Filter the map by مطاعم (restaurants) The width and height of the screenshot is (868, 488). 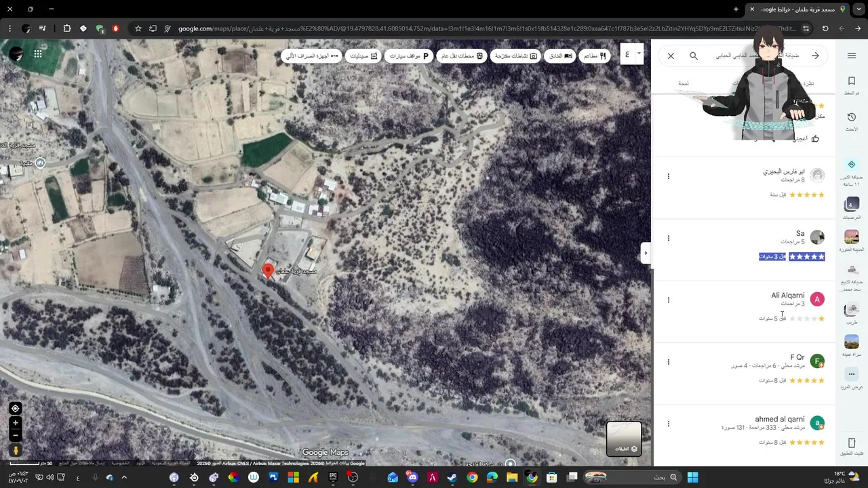click(595, 56)
